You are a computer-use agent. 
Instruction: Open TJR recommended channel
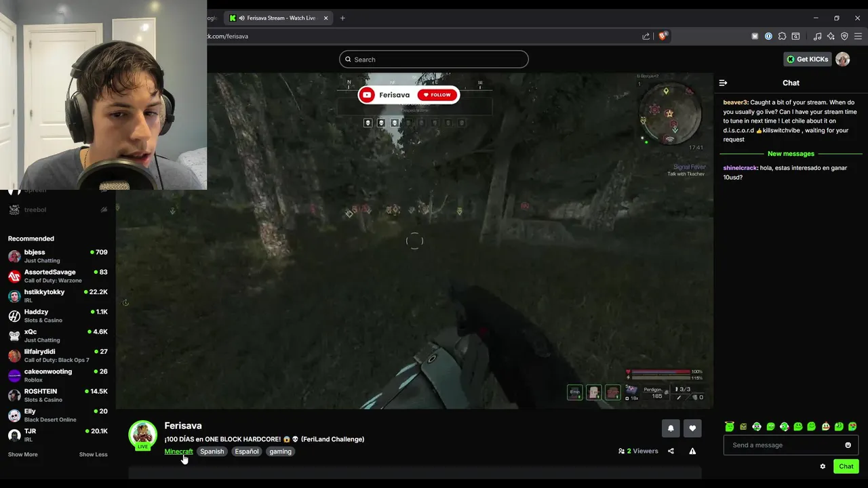tap(58, 435)
